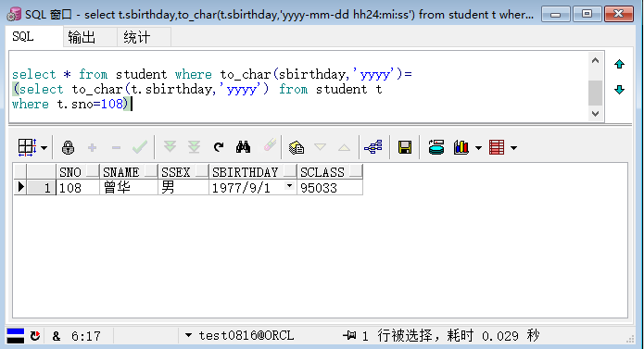Image resolution: width=644 pixels, height=349 pixels.
Task: Click the eraser clear record icon
Action: pos(270,144)
